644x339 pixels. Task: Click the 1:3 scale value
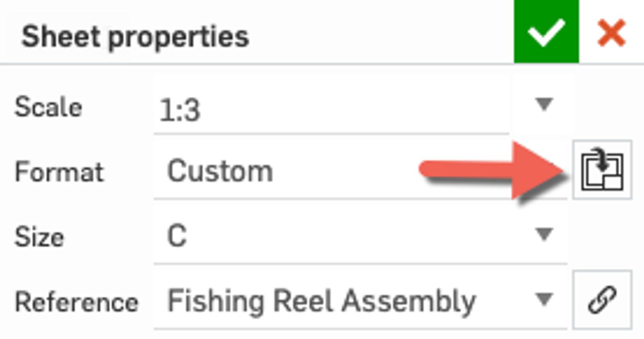(x=180, y=110)
